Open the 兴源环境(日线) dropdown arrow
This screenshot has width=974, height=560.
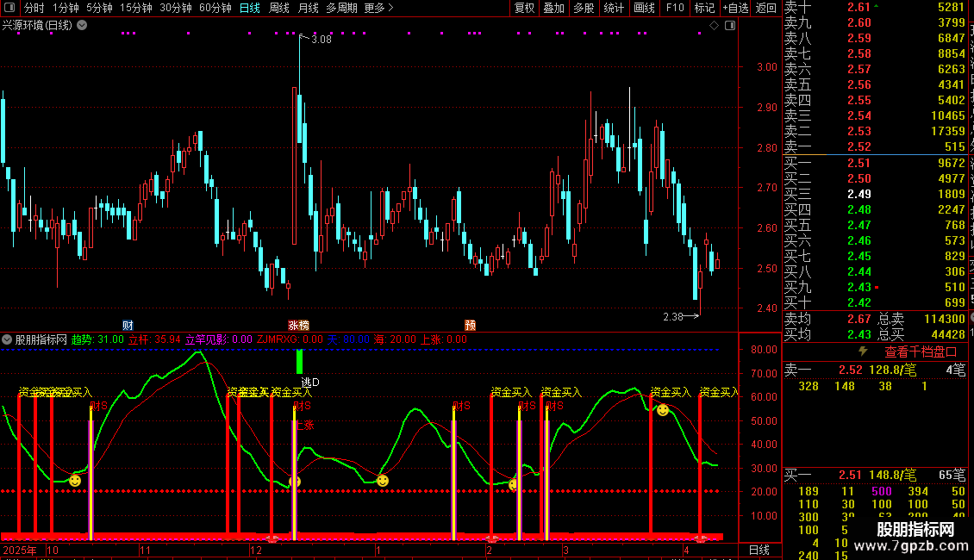click(82, 26)
